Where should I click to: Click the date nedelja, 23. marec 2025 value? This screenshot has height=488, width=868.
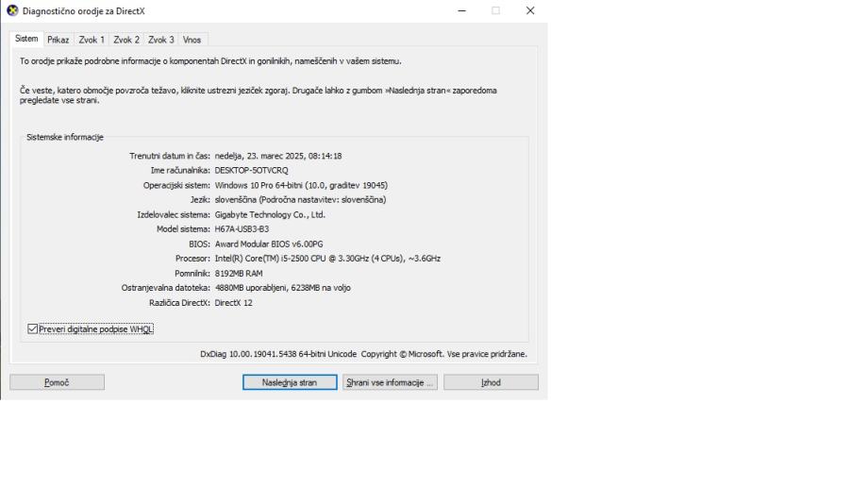pyautogui.click(x=278, y=156)
